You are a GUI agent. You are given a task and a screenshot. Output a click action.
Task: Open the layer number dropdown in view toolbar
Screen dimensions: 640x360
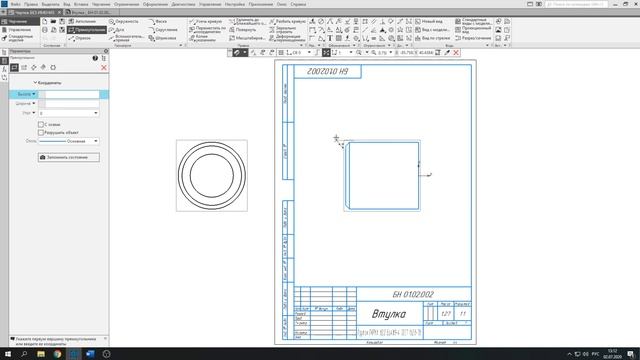[351, 53]
